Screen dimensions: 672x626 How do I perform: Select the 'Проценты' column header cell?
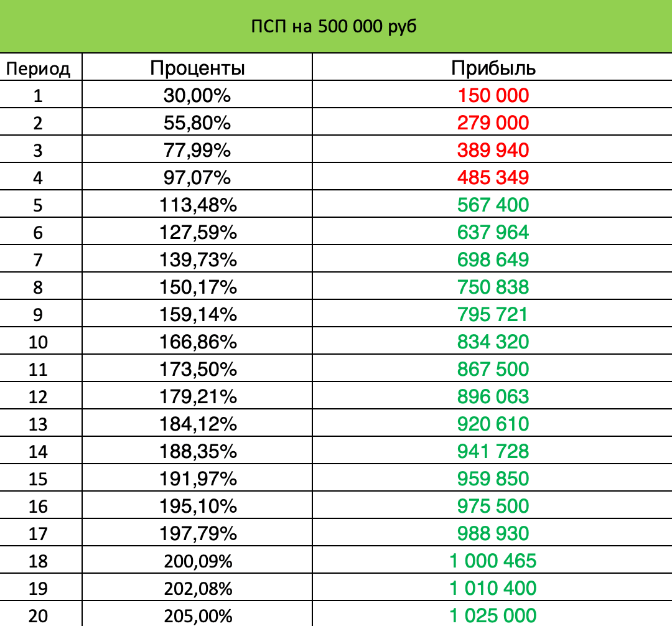coord(198,68)
